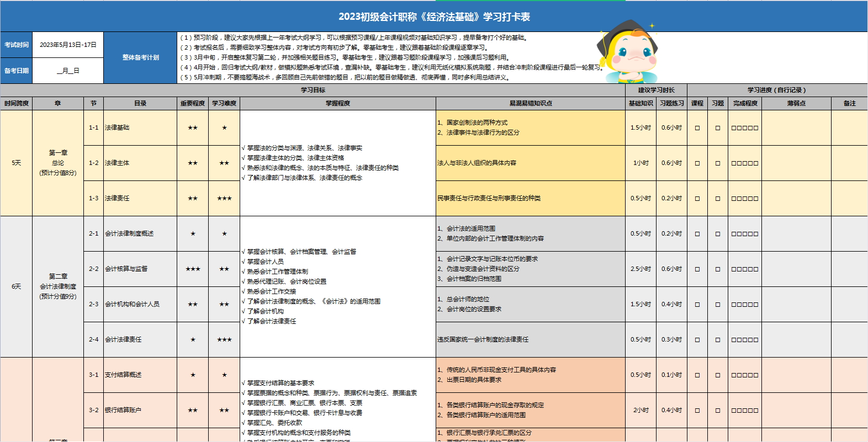Viewport: 868px width, 442px height.
Task: Select the 考试时间 label cell
Action: (17, 45)
